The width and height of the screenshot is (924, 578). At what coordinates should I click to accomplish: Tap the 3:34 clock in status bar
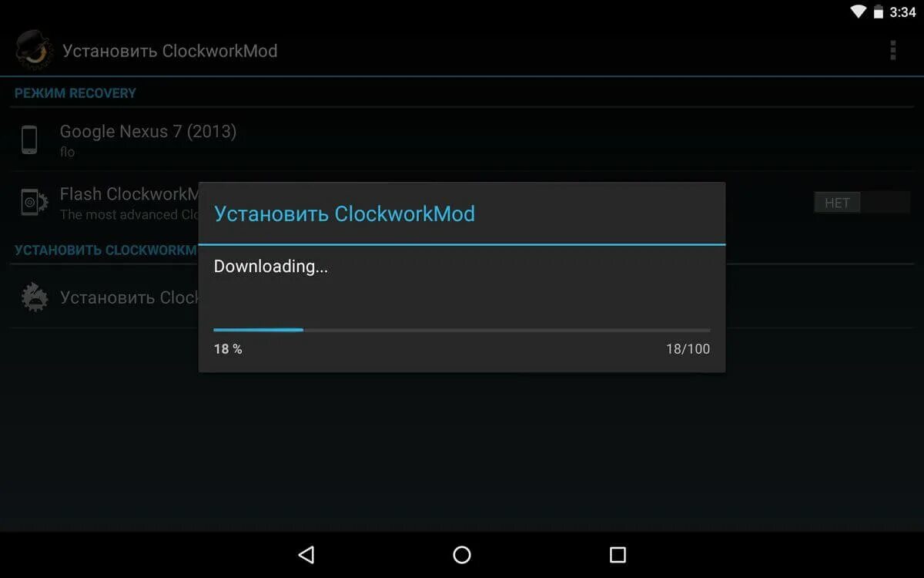point(902,12)
